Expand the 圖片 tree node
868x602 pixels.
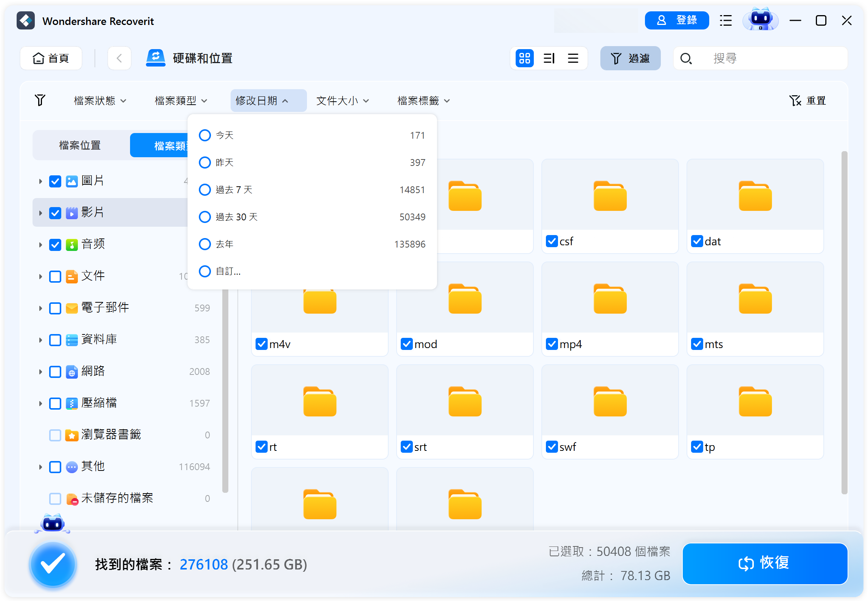coord(40,181)
